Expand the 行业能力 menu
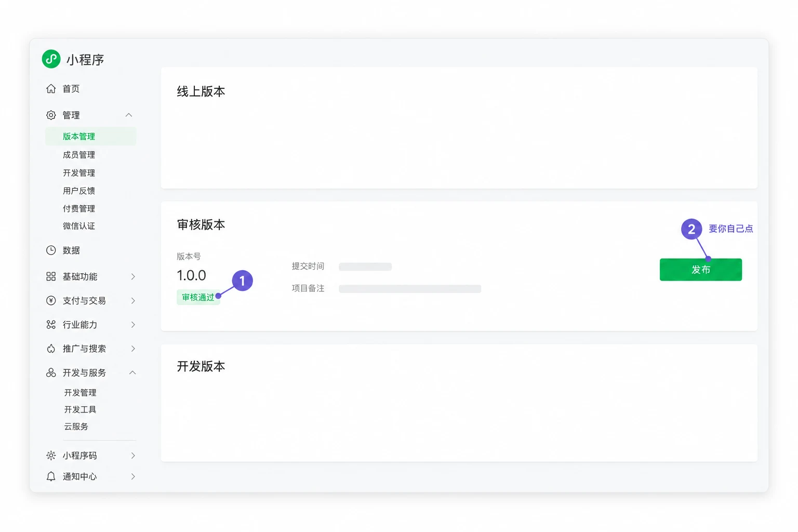798x532 pixels. pos(133,325)
